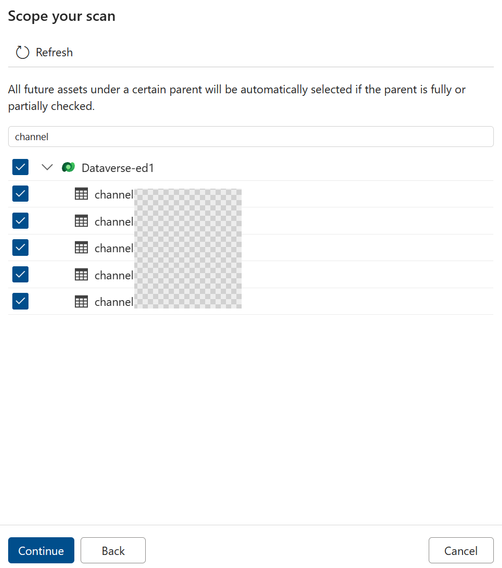Uncheck the last channel table checkbox
502x568 pixels.
[x=20, y=301]
